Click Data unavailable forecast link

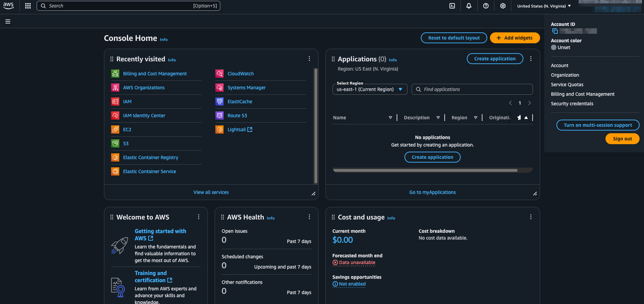[354, 262]
